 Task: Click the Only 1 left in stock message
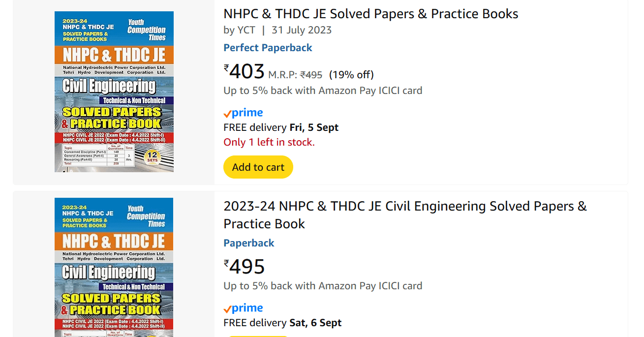268,141
